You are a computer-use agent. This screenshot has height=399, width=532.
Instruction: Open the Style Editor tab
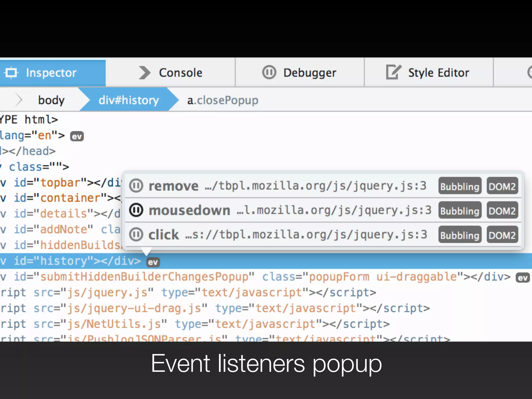tap(429, 73)
